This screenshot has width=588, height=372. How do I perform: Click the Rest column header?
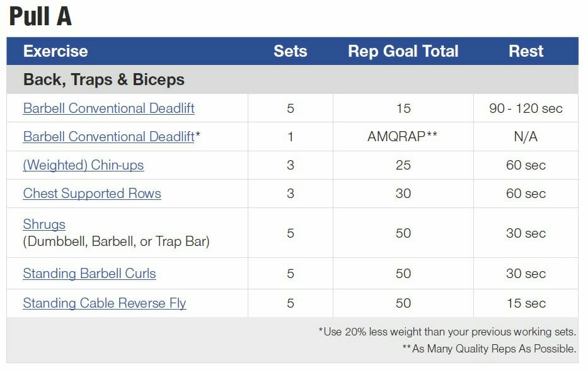pyautogui.click(x=526, y=51)
